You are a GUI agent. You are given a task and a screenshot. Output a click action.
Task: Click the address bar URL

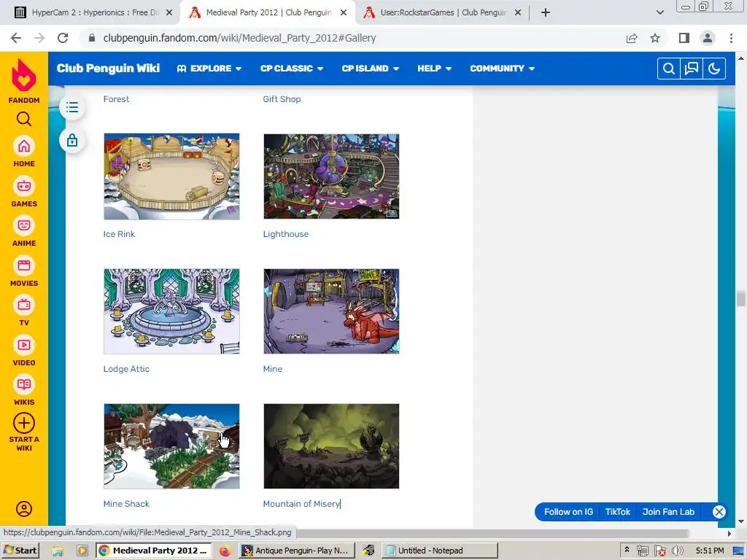(239, 38)
